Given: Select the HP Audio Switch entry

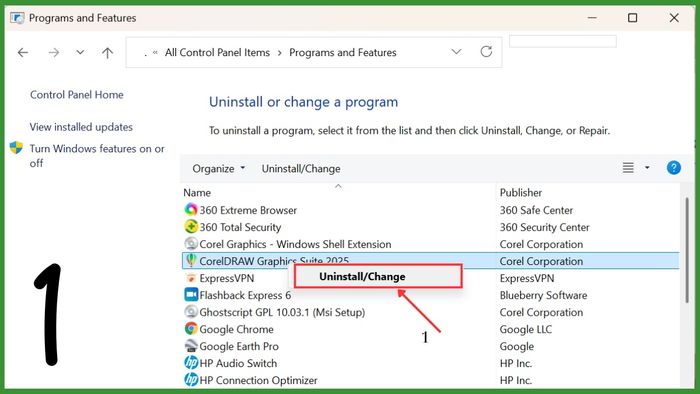Looking at the screenshot, I should tap(238, 363).
